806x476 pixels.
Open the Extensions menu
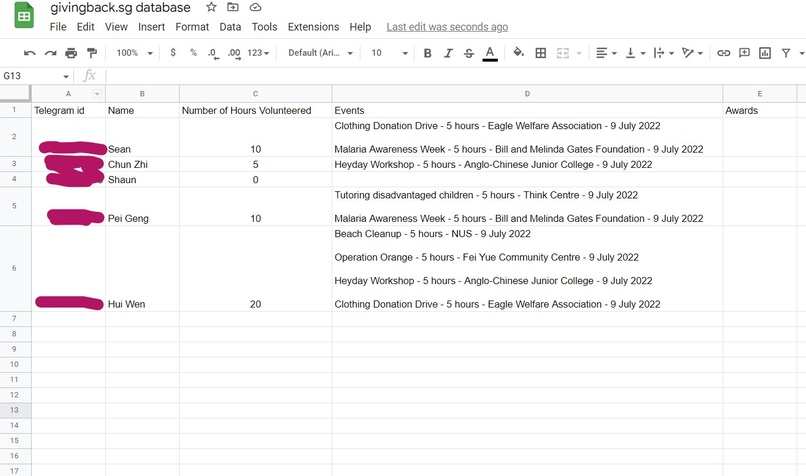(x=313, y=27)
